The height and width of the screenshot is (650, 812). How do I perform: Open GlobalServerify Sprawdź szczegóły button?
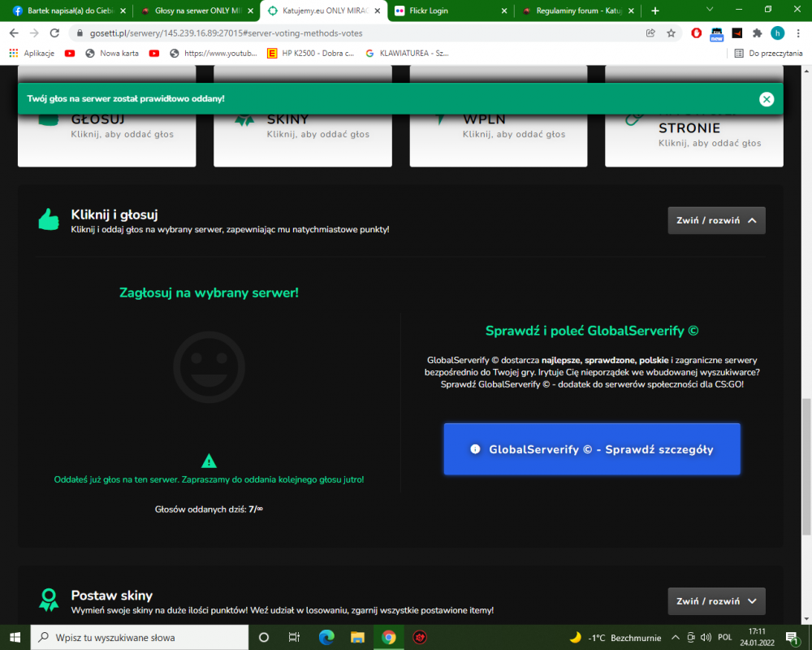click(592, 448)
